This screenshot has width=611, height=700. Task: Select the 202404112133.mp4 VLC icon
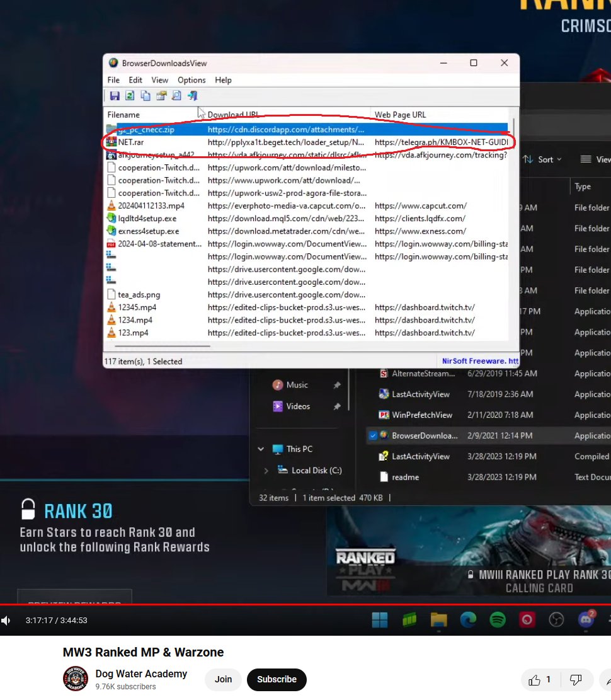(x=111, y=206)
